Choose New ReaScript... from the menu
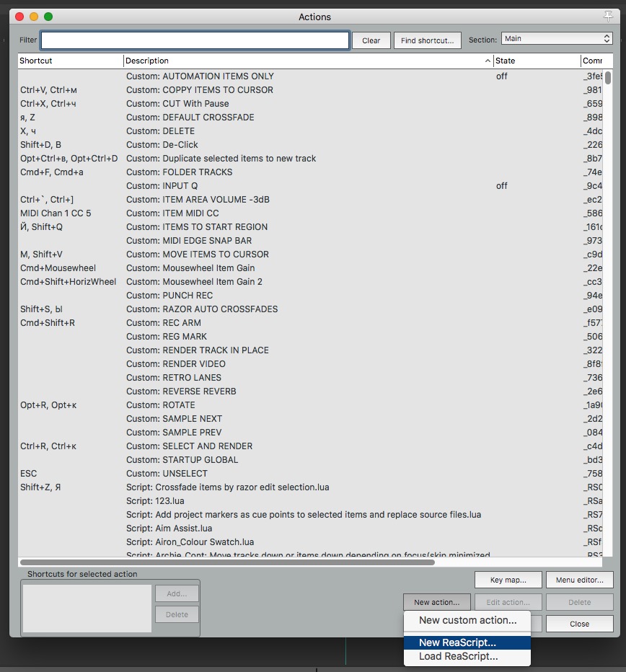The height and width of the screenshot is (672, 626). (467, 642)
